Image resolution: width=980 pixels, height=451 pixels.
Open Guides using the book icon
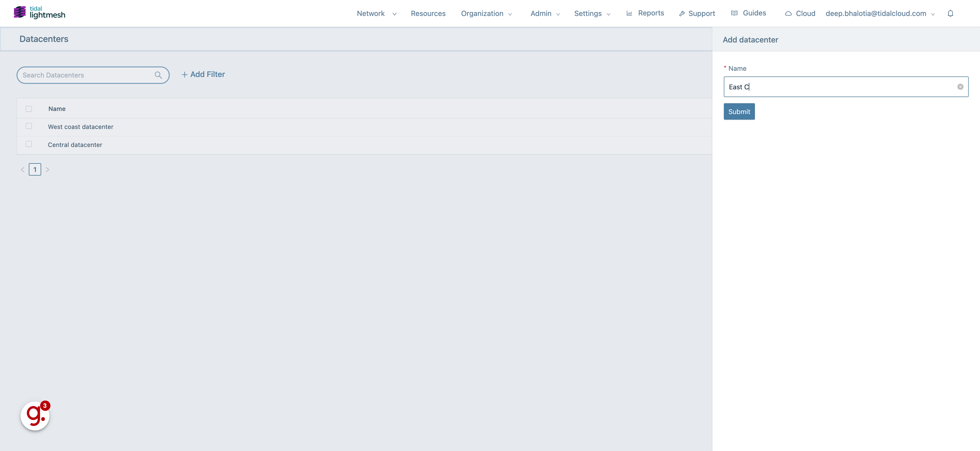(734, 13)
